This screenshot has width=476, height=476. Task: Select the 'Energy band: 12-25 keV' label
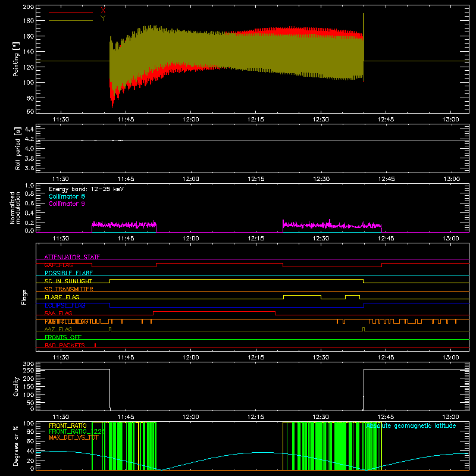[86, 189]
